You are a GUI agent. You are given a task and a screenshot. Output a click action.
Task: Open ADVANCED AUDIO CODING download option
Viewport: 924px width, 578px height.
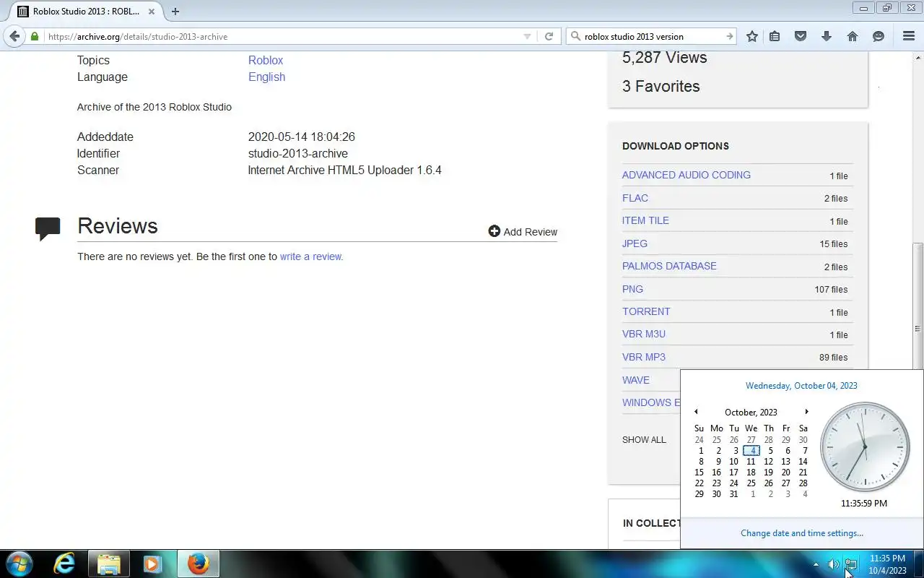687,175
